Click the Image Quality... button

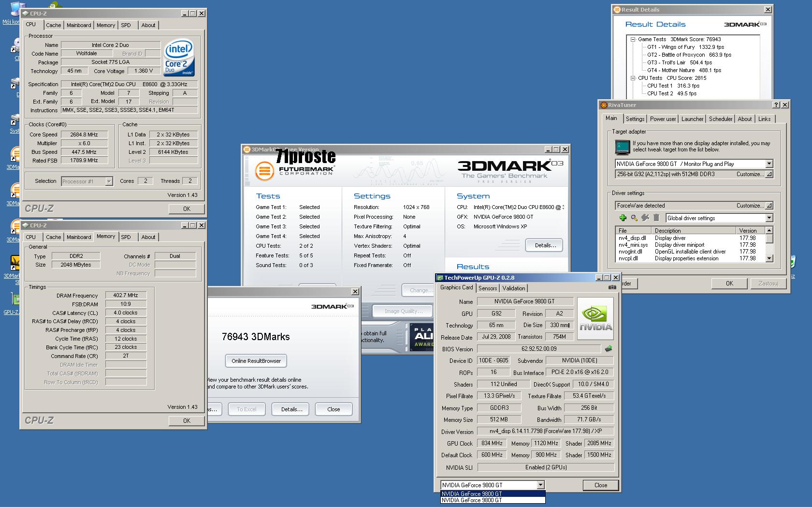[404, 311]
